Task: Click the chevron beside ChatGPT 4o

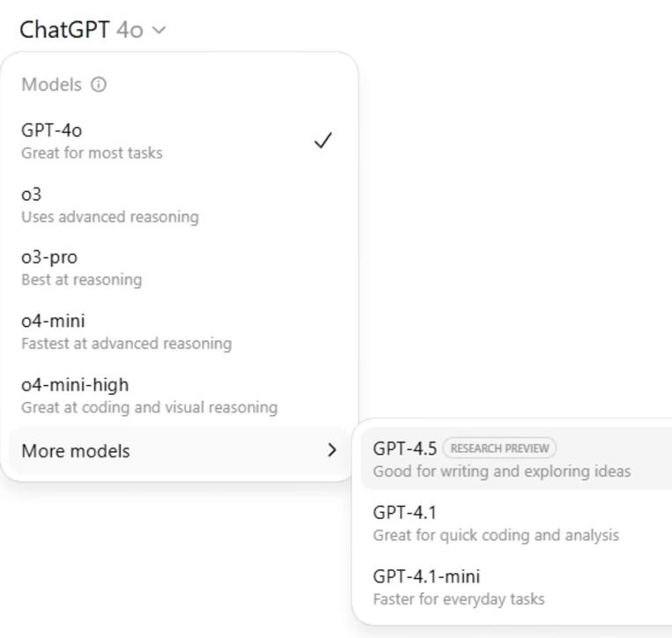Action: point(159,30)
